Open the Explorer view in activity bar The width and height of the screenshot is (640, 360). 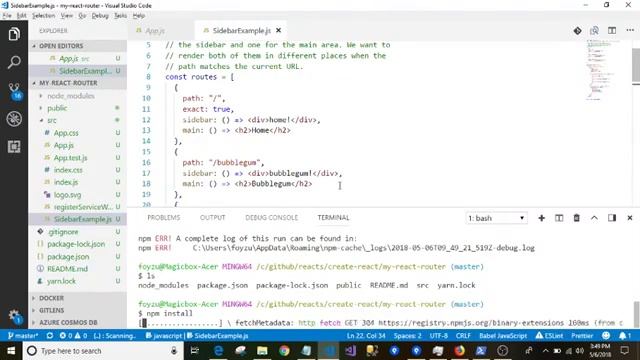click(x=14, y=34)
